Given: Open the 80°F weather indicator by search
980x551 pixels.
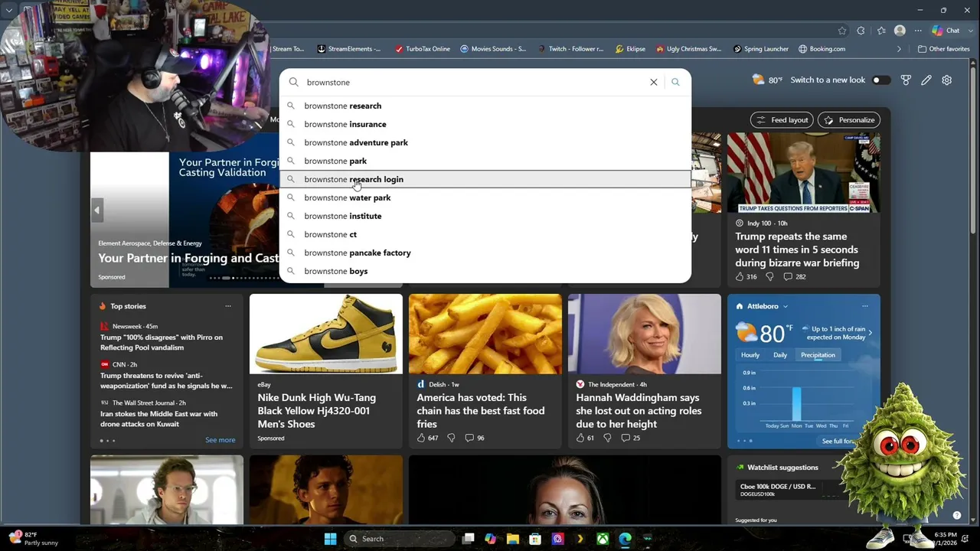Looking at the screenshot, I should coord(767,80).
